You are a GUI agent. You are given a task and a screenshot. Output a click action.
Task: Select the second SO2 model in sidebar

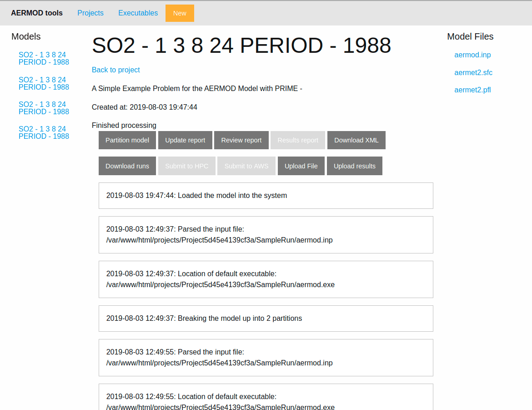tap(44, 83)
